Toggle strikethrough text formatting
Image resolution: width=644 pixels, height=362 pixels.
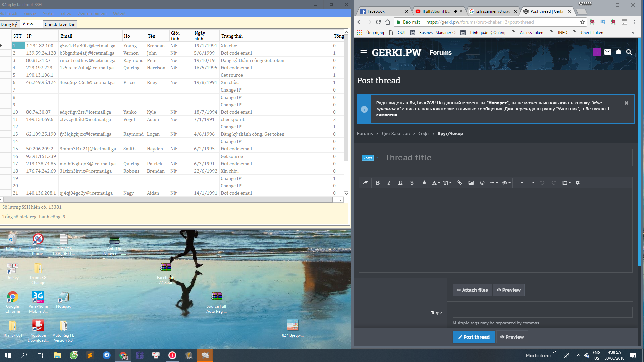[x=412, y=183]
